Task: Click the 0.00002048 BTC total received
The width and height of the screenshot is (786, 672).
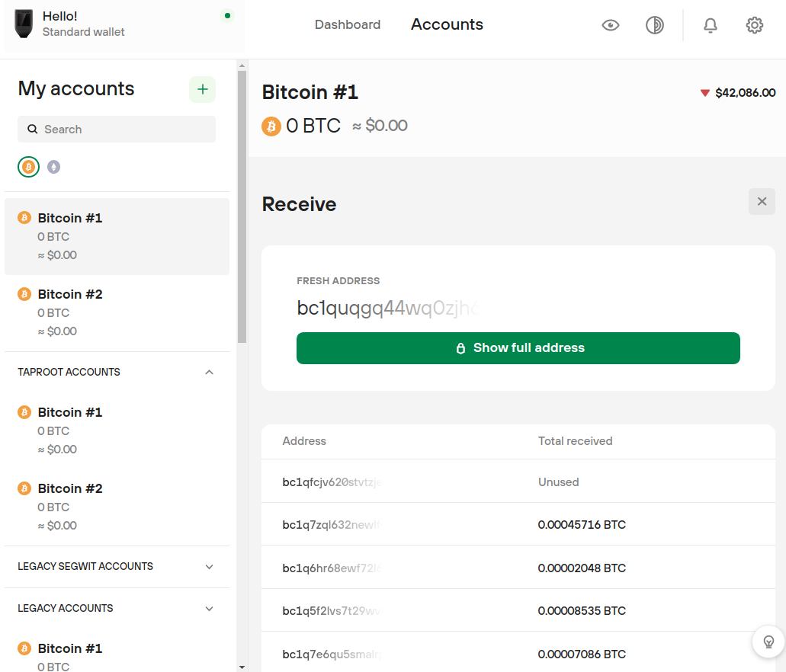Action: pos(582,568)
